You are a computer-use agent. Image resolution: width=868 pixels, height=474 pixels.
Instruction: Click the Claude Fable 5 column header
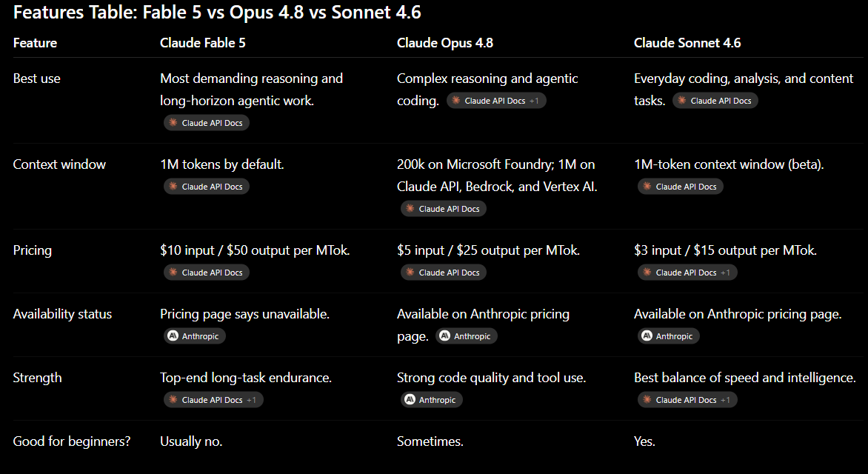[x=203, y=43]
